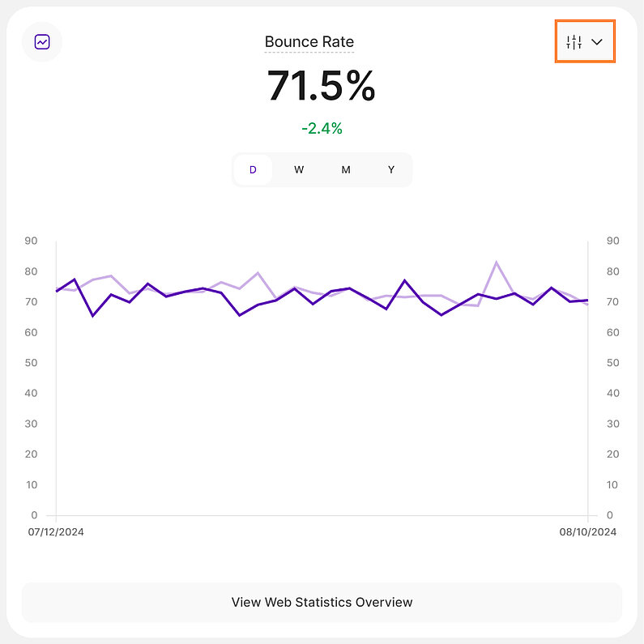Viewport: 644px width, 644px height.
Task: Click the green -2.4% change indicator
Action: [322, 128]
